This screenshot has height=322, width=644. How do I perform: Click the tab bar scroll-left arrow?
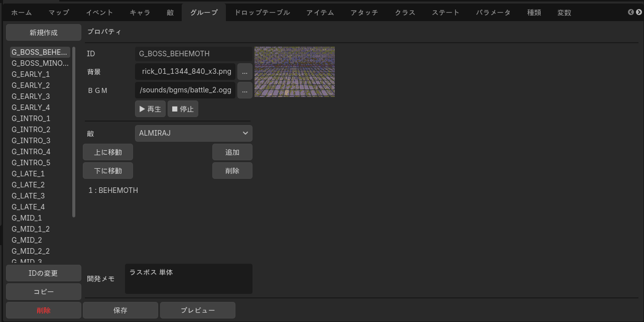631,12
